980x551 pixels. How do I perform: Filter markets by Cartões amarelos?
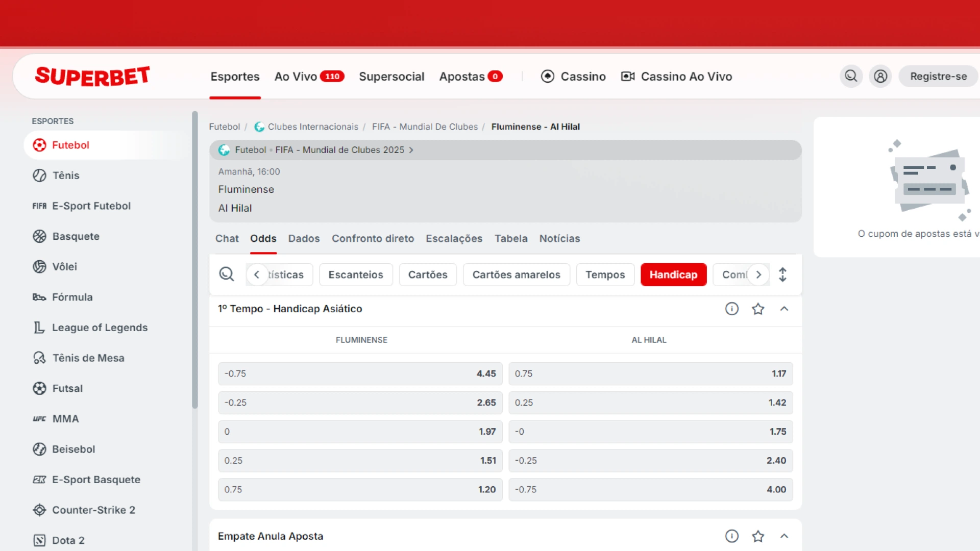click(516, 274)
